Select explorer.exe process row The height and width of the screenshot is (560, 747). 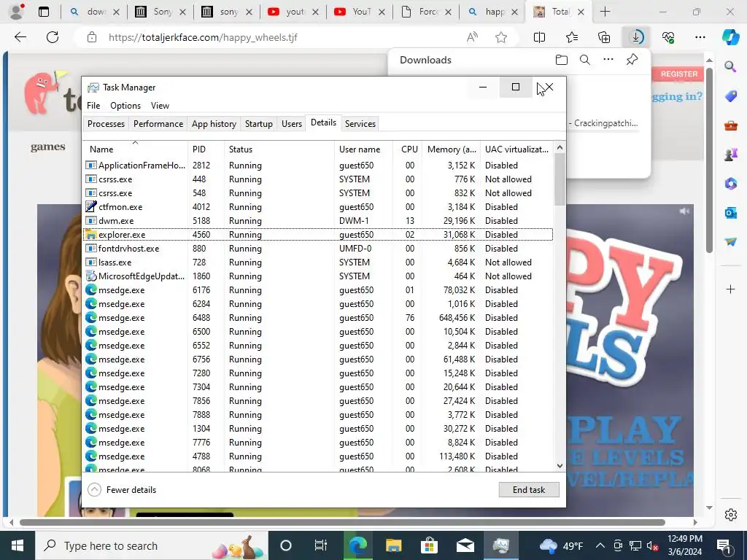click(318, 235)
